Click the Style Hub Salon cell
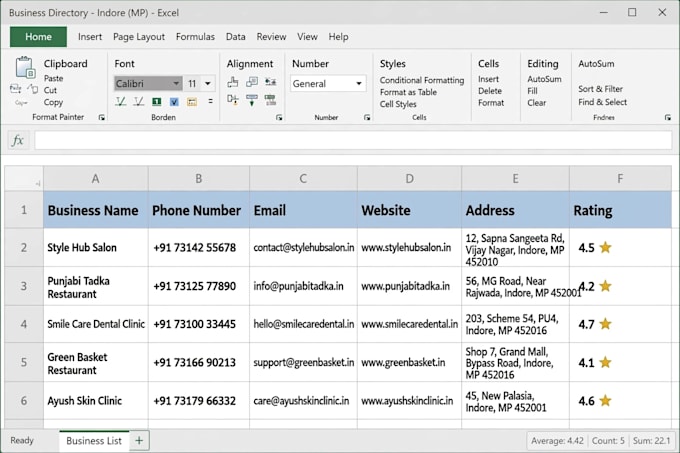This screenshot has width=680, height=453. (95, 248)
